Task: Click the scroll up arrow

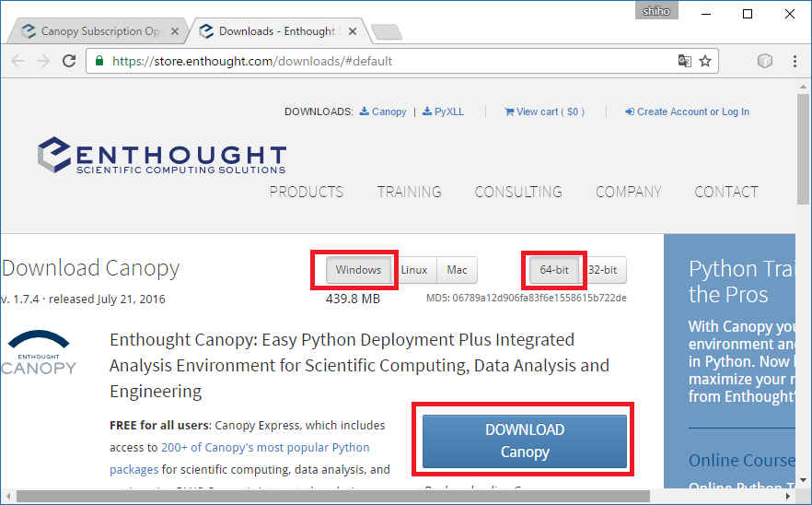Action: tap(803, 86)
